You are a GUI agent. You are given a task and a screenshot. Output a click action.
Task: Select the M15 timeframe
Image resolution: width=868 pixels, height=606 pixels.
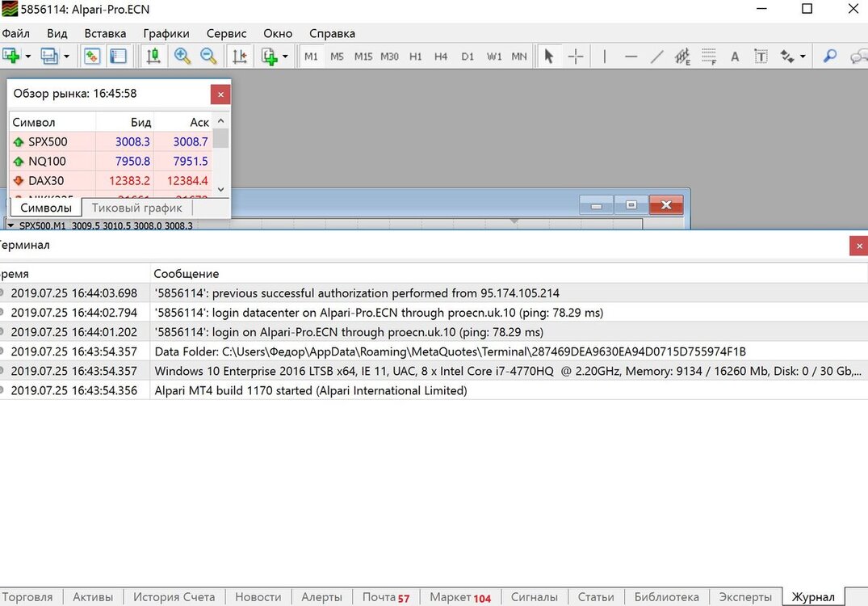coord(363,57)
